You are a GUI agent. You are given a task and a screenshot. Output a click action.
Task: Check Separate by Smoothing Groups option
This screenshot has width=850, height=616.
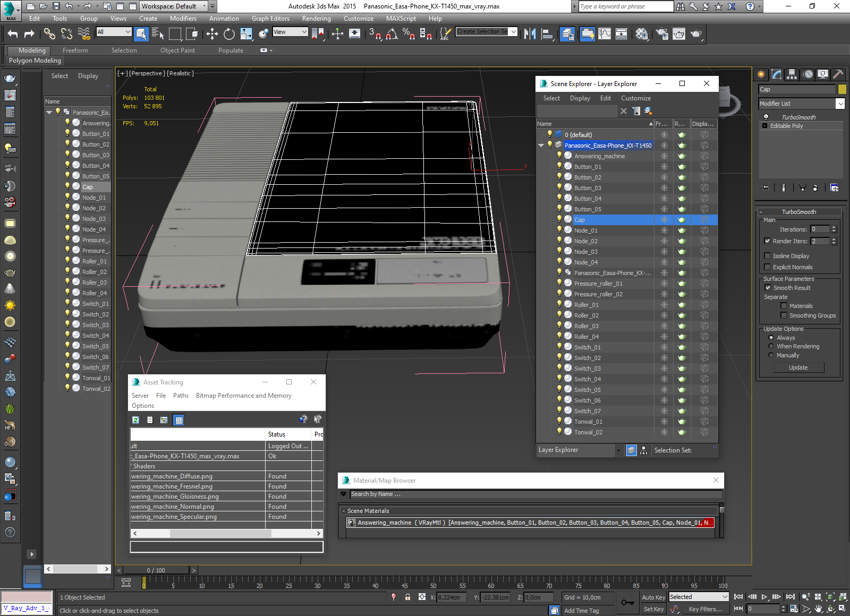click(x=784, y=315)
